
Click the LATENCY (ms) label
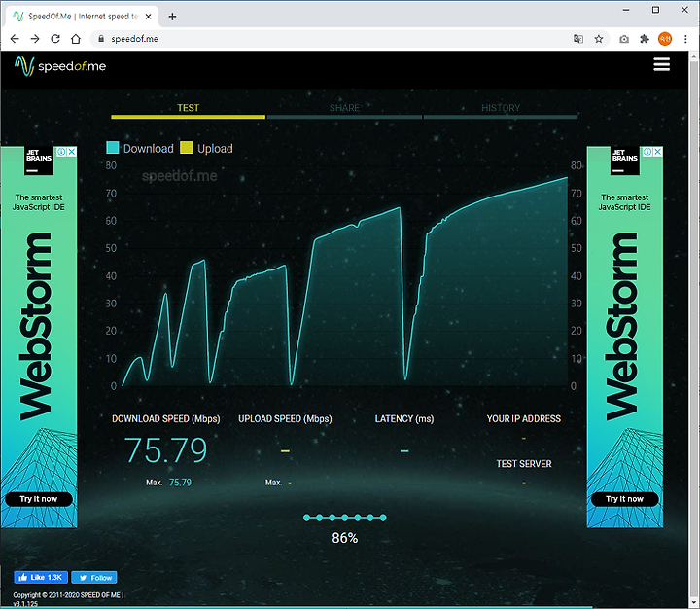point(404,419)
